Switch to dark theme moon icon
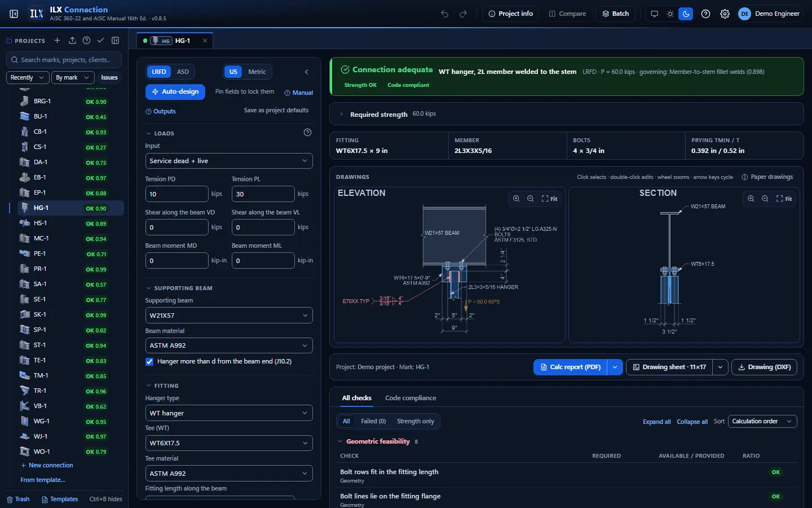 pos(686,14)
